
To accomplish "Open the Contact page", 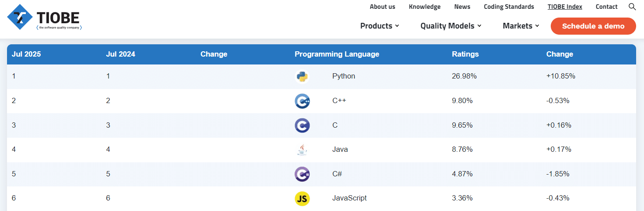I will pyautogui.click(x=606, y=7).
